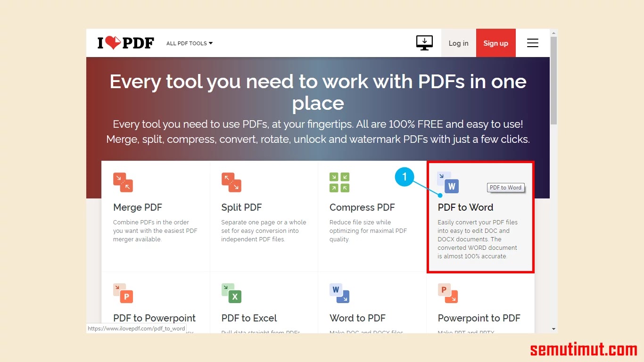Screen dimensions: 644x362
Task: Click the Merge PDF icon
Action: coord(123,182)
